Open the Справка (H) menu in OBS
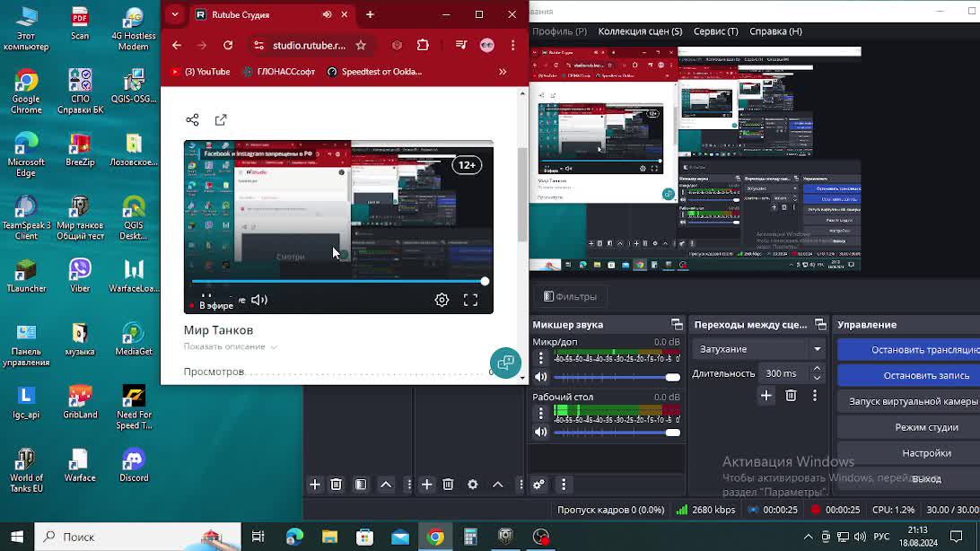Screen dimensions: 980x551 coord(775,31)
